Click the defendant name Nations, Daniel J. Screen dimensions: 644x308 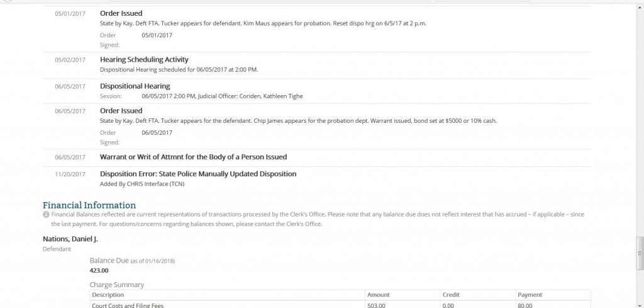(x=70, y=239)
